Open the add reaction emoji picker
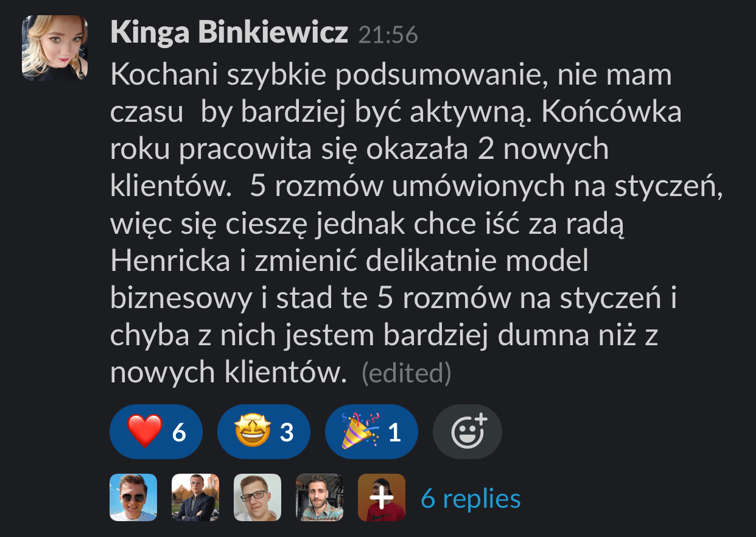The height and width of the screenshot is (537, 756). [467, 432]
